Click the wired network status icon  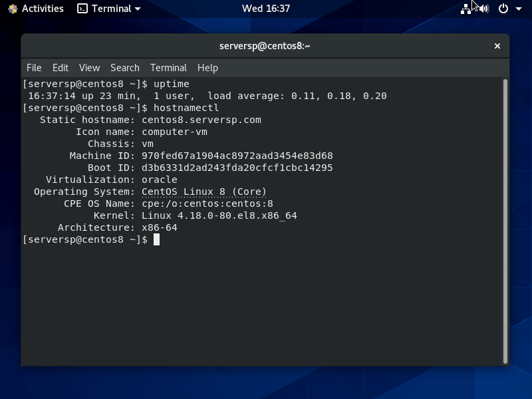[x=465, y=9]
